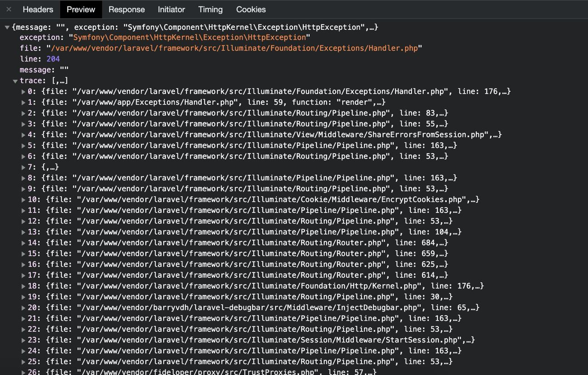Expand trace entry 2
588x375 pixels.
[x=23, y=113]
